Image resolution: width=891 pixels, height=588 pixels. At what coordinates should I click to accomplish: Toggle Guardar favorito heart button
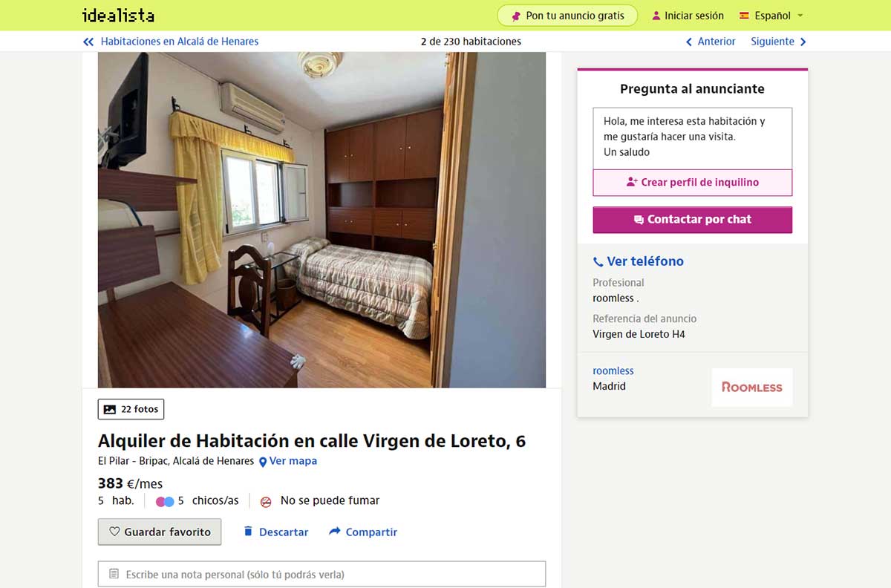pyautogui.click(x=160, y=532)
